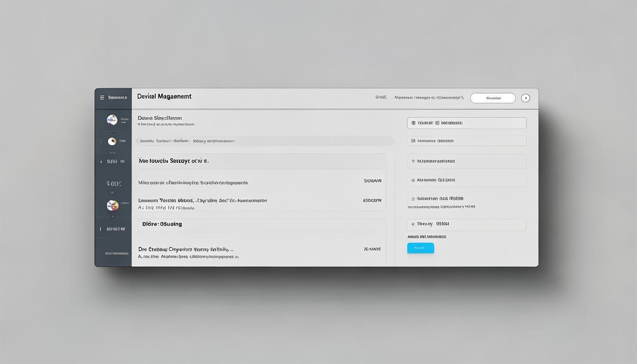Viewport: 637px width, 364px height.
Task: Open the 'Dre' entry in the bottom list card
Action: [x=186, y=249]
